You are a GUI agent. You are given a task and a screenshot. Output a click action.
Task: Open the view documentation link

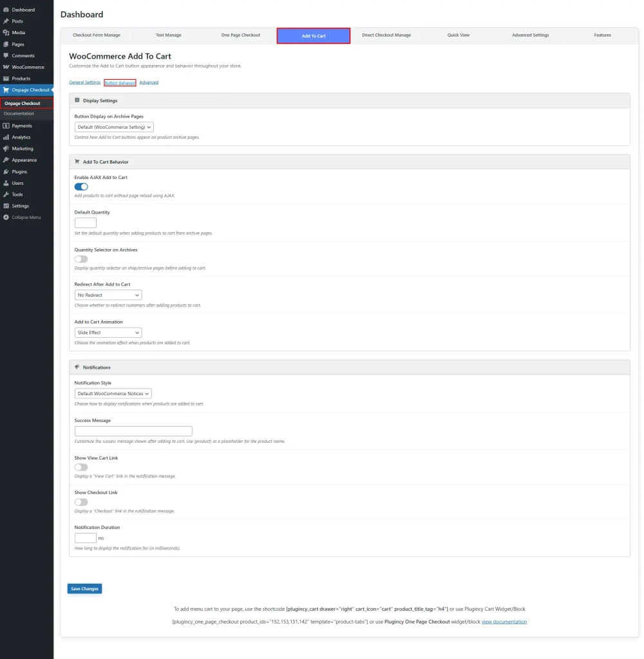tap(504, 622)
